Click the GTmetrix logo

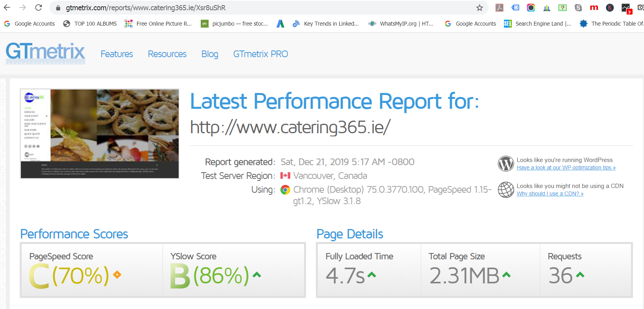(x=45, y=53)
